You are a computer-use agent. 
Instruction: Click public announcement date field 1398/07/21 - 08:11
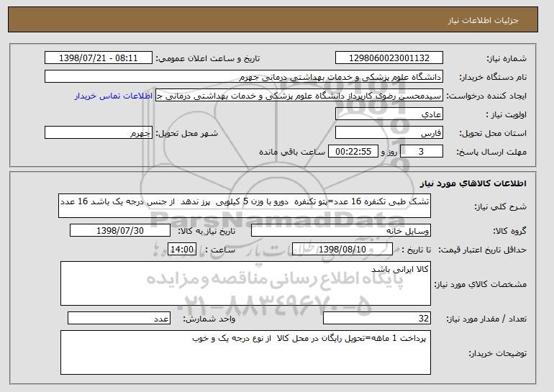[x=99, y=58]
